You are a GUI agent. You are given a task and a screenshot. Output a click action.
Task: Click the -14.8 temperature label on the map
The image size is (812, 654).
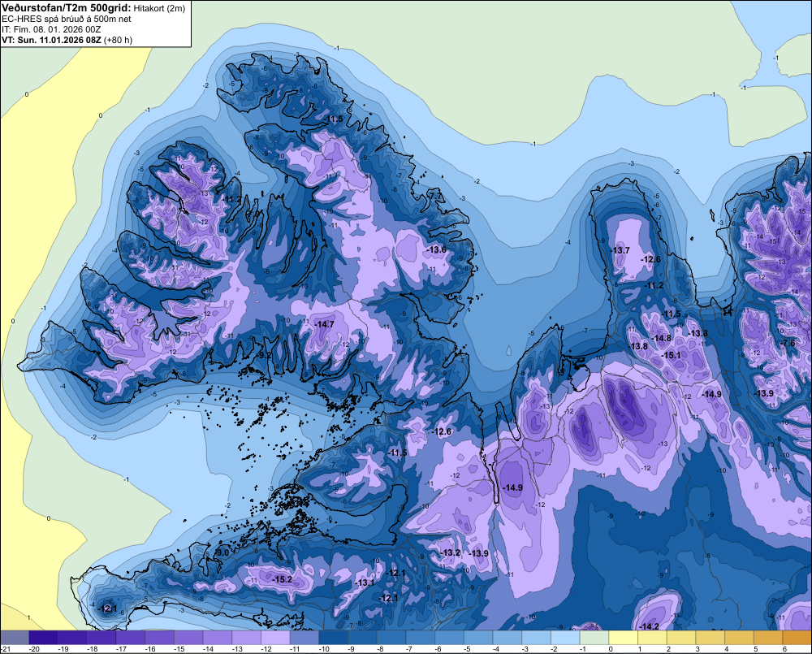point(661,339)
